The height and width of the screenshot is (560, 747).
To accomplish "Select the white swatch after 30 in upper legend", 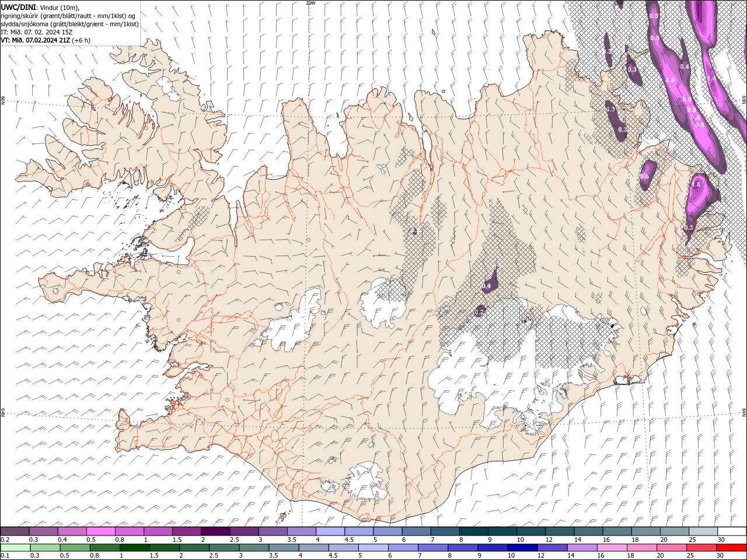I will 732,531.
